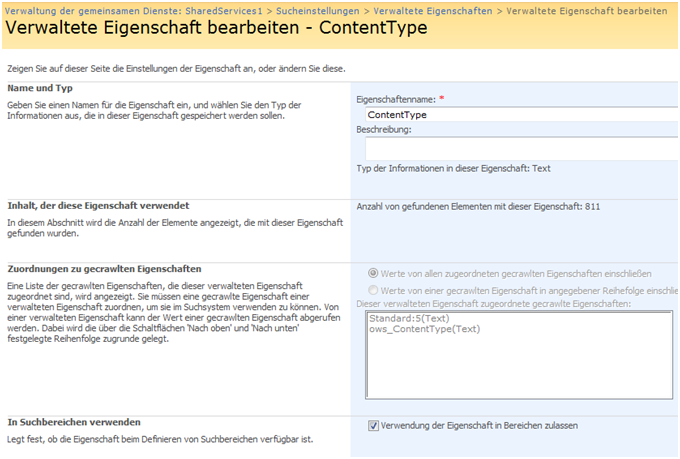Click the 'Dieser verwalteten Eigenschaft zugeordnete gecrawlte Eigenschaften:' label
Viewport: 680px width, 459px height.
click(494, 304)
